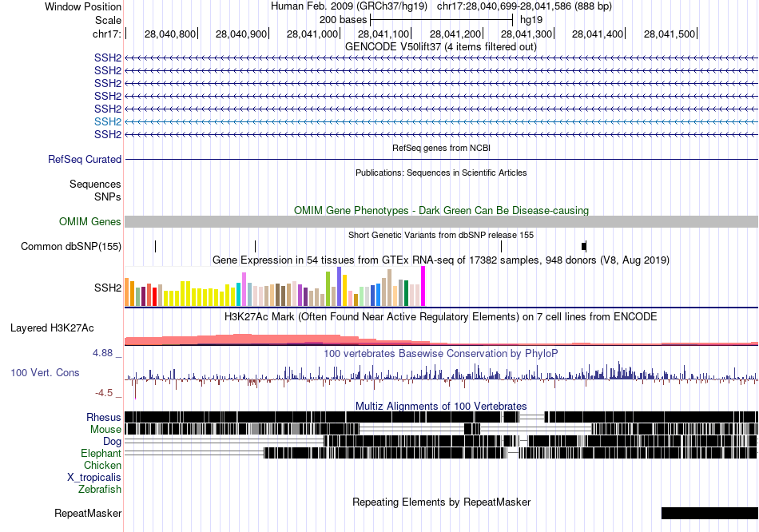Select the Scale track label
The width and height of the screenshot is (759, 532).
(x=108, y=20)
